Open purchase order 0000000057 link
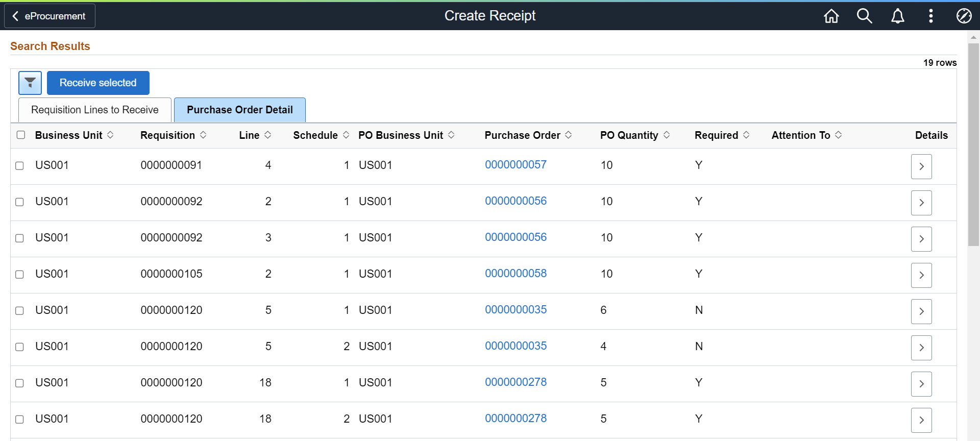This screenshot has width=980, height=441. pyautogui.click(x=516, y=165)
